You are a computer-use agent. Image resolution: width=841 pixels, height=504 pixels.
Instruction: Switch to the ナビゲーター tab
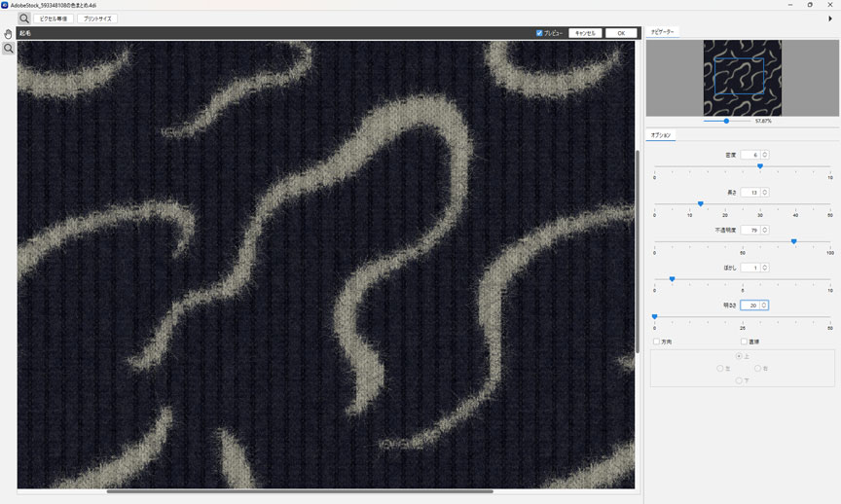coord(662,33)
